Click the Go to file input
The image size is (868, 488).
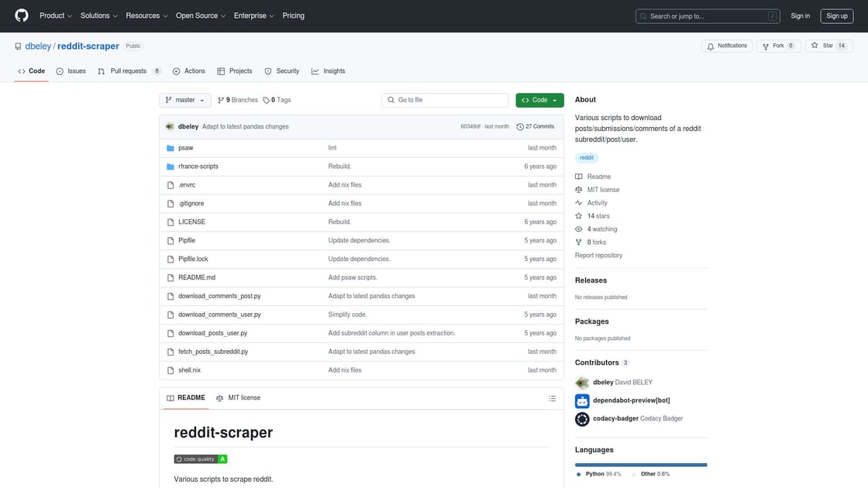point(445,100)
